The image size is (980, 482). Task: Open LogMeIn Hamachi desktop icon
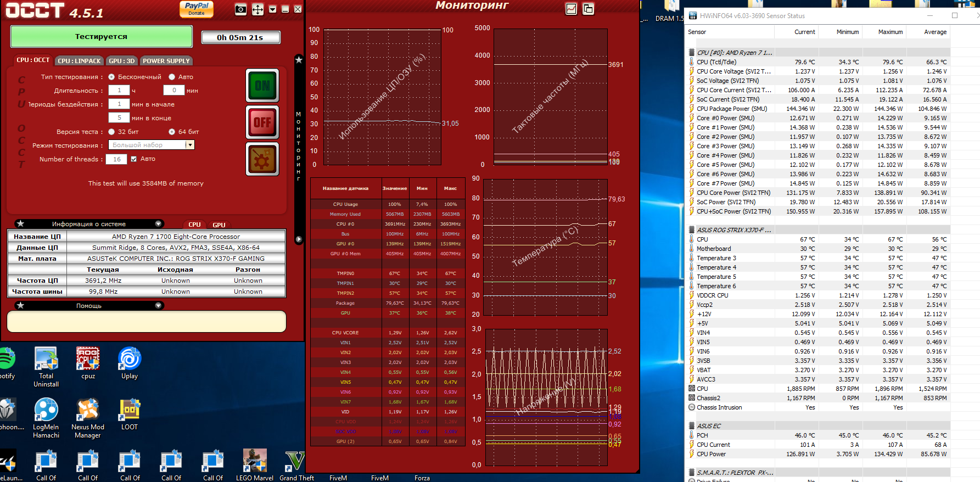[46, 419]
